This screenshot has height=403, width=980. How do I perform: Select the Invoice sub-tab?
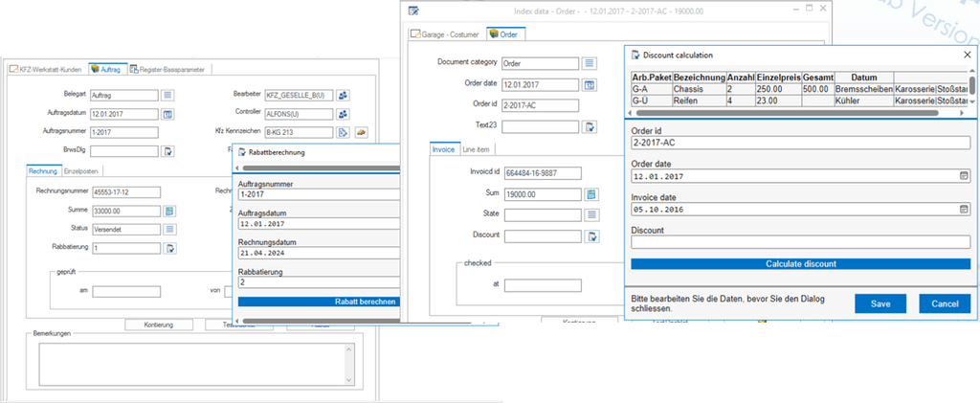pos(445,149)
